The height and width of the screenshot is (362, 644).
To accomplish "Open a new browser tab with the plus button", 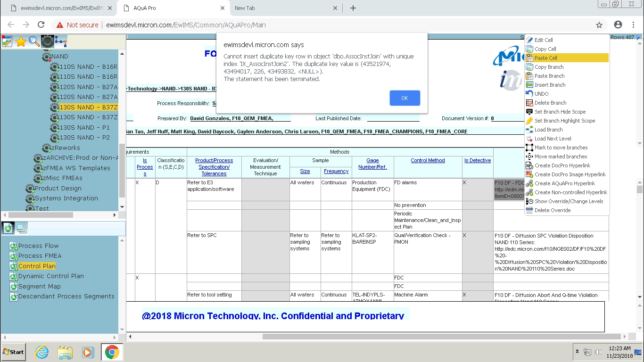I will point(353,8).
